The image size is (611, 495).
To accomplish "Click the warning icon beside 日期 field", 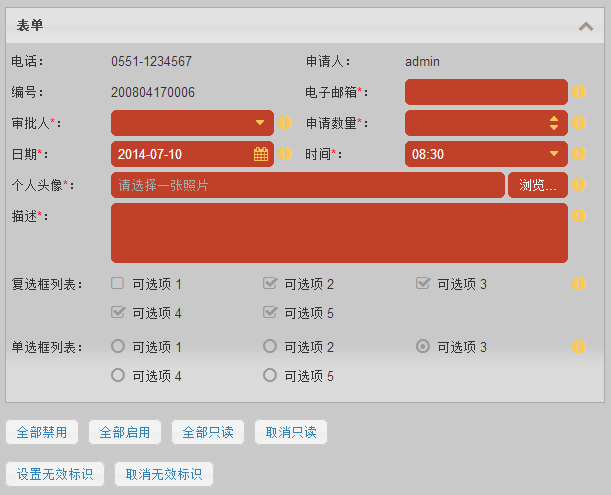I will [285, 154].
